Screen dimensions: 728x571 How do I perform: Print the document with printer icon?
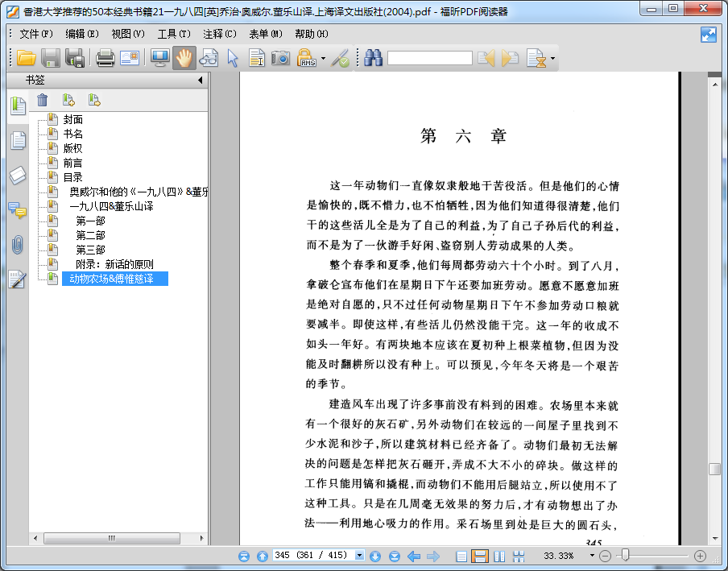(x=105, y=59)
